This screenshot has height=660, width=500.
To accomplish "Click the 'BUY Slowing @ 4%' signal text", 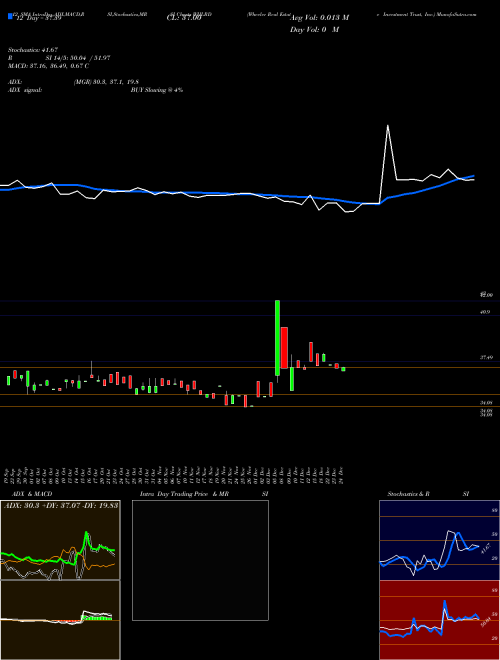I will (x=157, y=90).
